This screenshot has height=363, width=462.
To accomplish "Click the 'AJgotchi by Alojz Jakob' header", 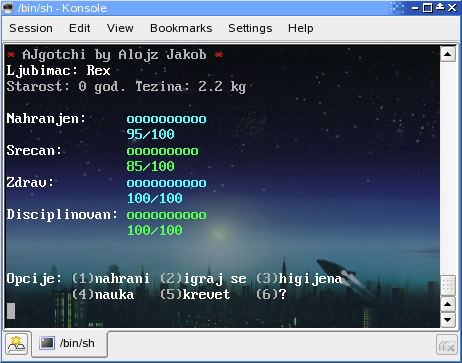I will (114, 55).
